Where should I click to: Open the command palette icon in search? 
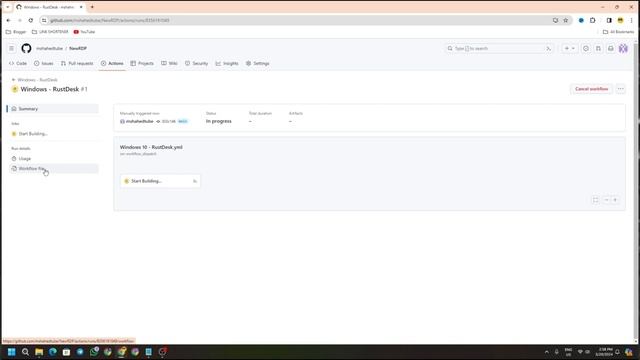549,48
